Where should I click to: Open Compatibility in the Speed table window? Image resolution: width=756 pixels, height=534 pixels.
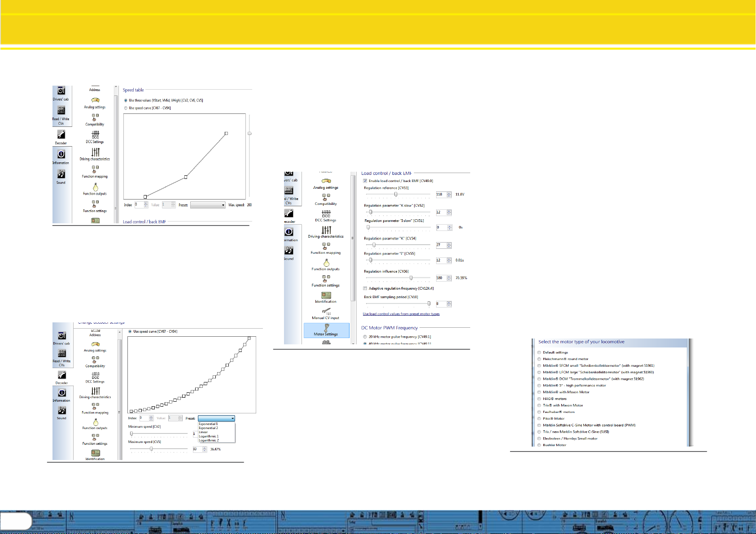(95, 120)
